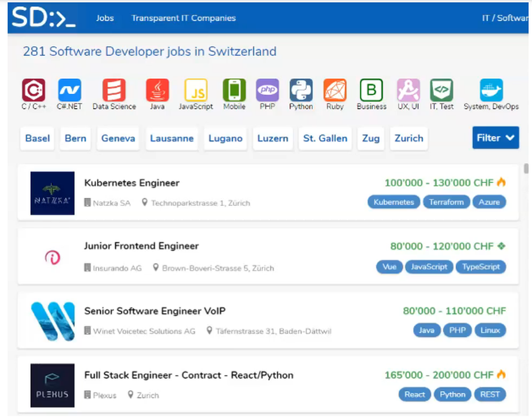Screen dimensions: 532x420
Task: Open the Kubernetes Engineer job title
Action: [132, 183]
